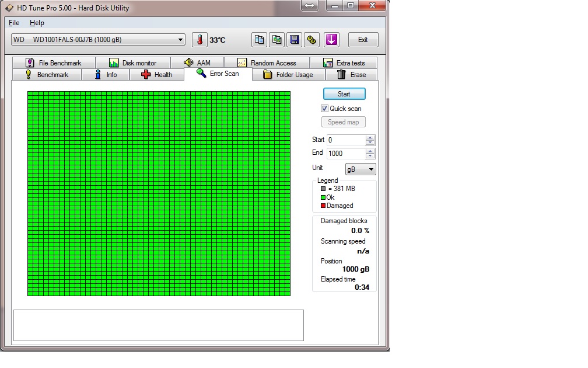Click the Damaged blocks 0.0 % value

pyautogui.click(x=360, y=231)
